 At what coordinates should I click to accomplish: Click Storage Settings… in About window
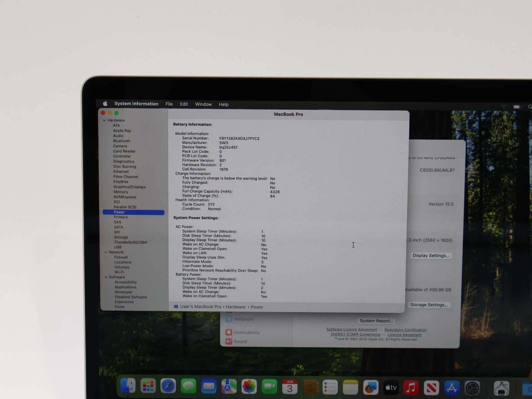tap(429, 305)
